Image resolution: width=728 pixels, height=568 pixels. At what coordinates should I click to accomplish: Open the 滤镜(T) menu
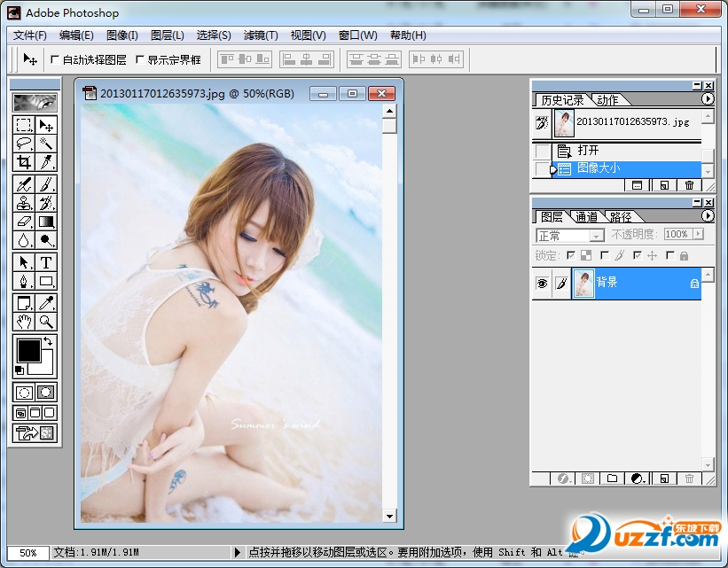[261, 35]
